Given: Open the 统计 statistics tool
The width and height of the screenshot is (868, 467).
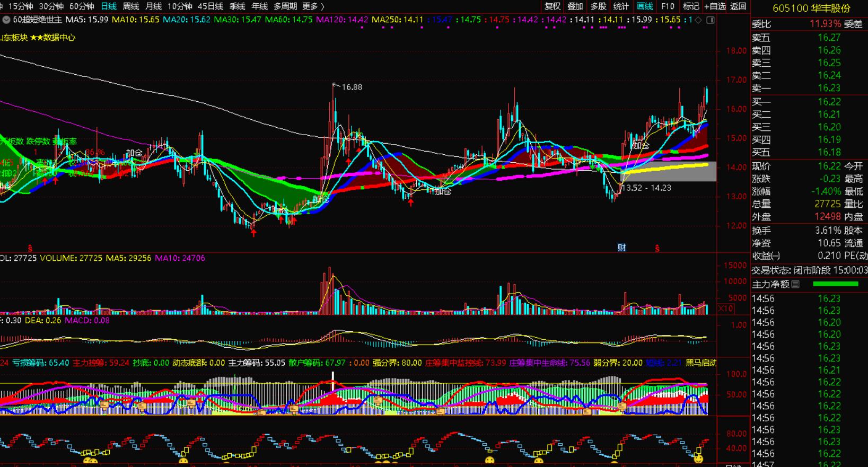Looking at the screenshot, I should click(x=621, y=6).
